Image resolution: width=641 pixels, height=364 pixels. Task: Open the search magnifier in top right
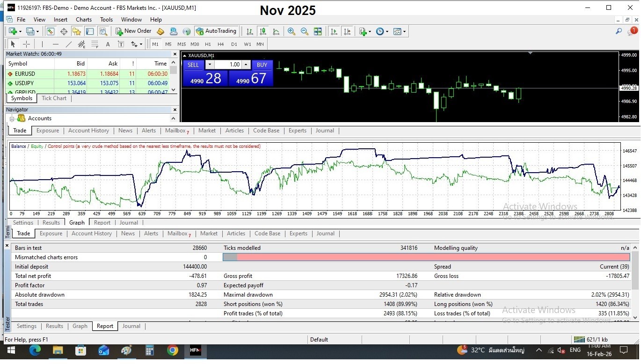619,31
